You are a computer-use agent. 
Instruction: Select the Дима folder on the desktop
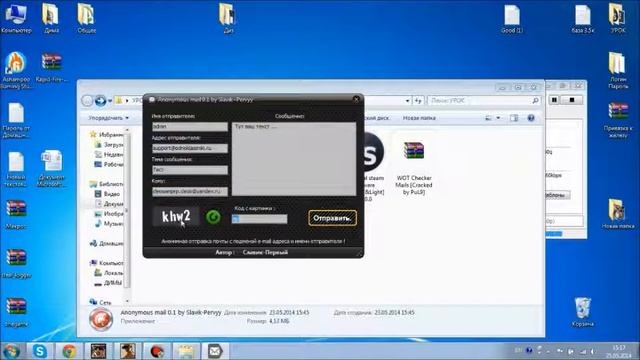(51, 18)
